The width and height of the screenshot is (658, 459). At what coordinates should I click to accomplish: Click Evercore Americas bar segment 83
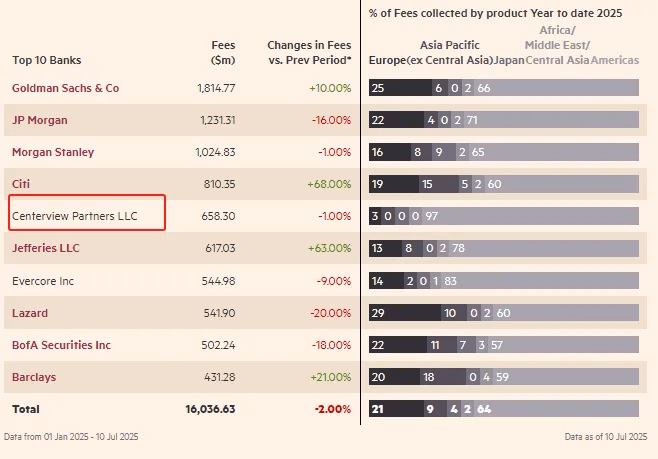pos(540,280)
